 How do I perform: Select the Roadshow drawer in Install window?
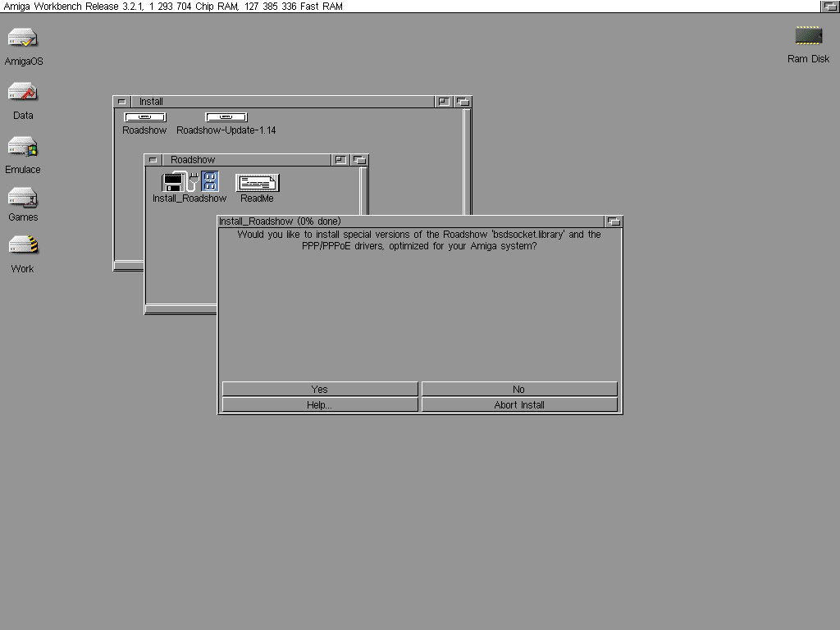[144, 117]
